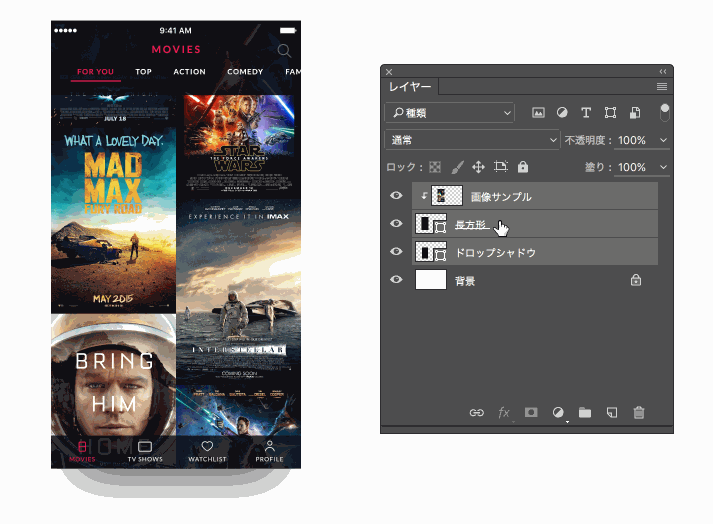713x524 pixels.
Task: Click the ドロップシャドウ layer thumbnail
Action: pos(431,252)
